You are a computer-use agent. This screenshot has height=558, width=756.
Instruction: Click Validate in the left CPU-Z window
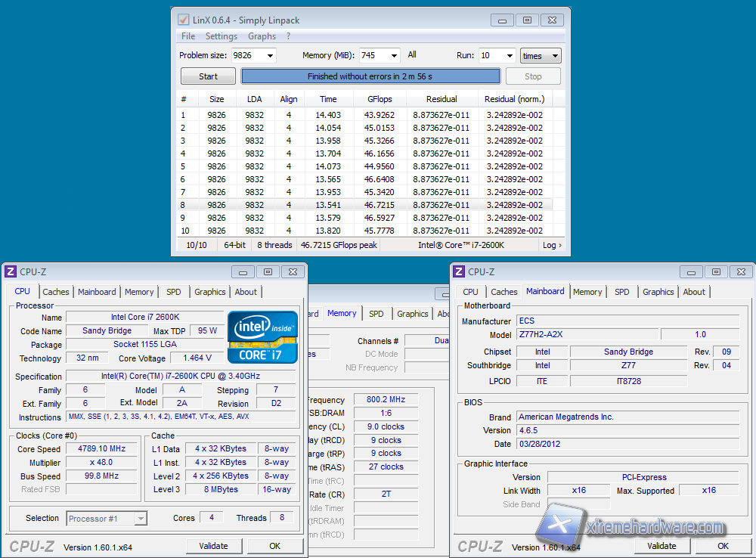[213, 546]
